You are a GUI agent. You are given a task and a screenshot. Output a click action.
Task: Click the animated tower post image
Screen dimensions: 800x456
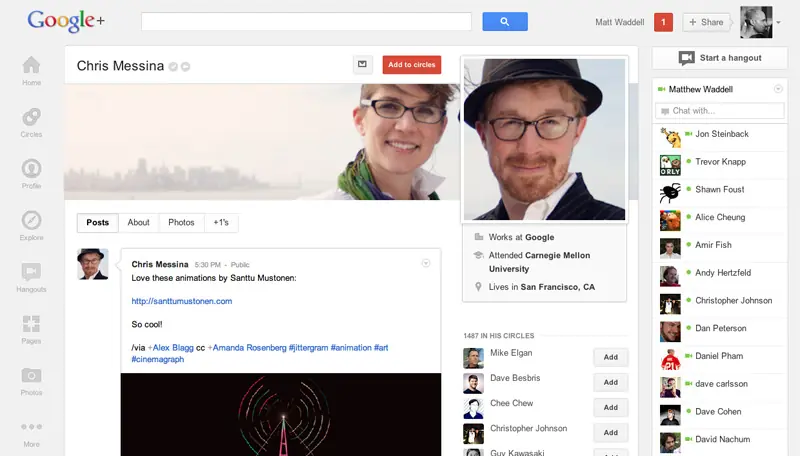tap(281, 414)
